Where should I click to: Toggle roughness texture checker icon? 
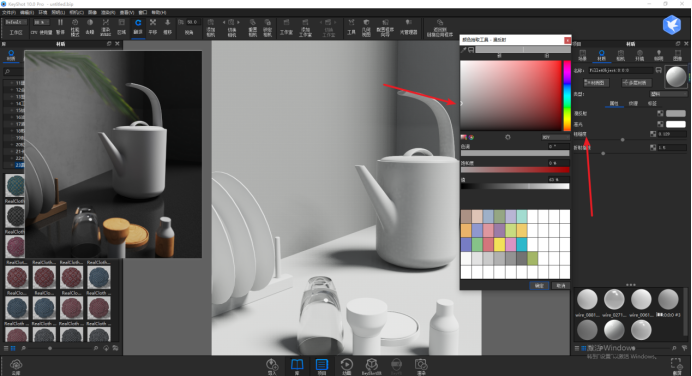pyautogui.click(x=653, y=134)
